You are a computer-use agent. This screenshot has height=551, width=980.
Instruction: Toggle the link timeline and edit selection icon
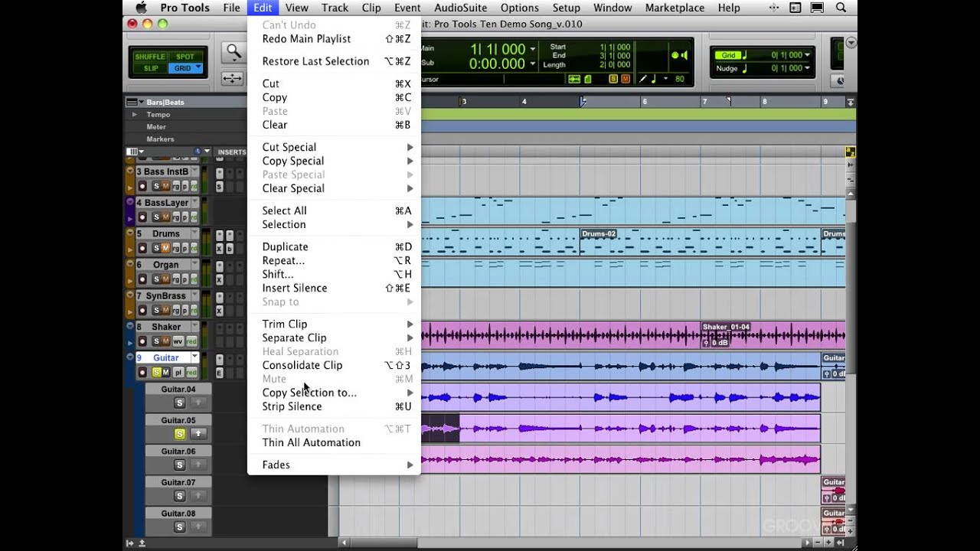click(574, 79)
